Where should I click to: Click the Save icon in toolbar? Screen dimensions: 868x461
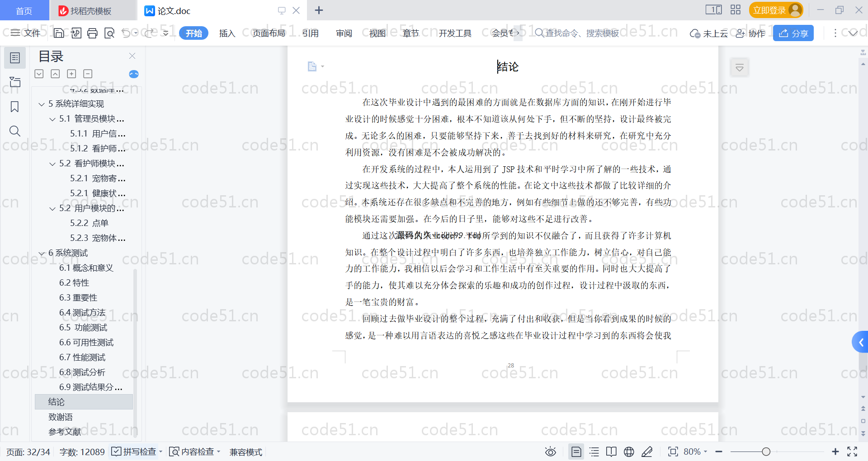point(59,33)
